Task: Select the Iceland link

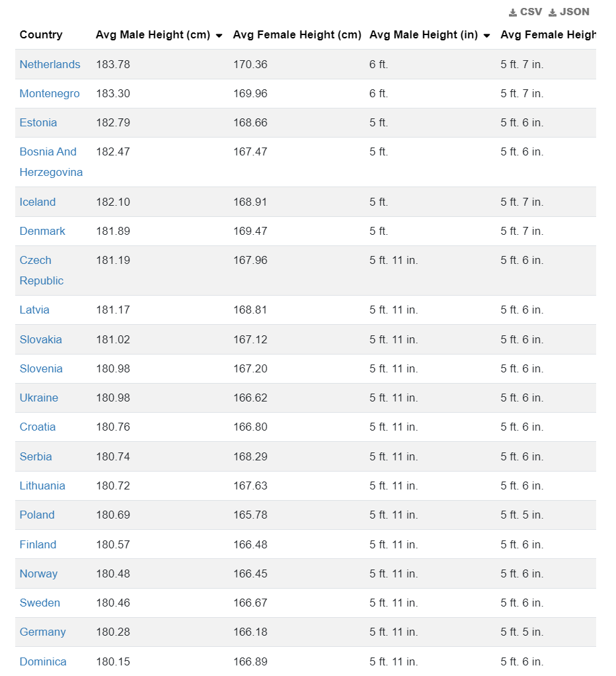Action: 38,202
